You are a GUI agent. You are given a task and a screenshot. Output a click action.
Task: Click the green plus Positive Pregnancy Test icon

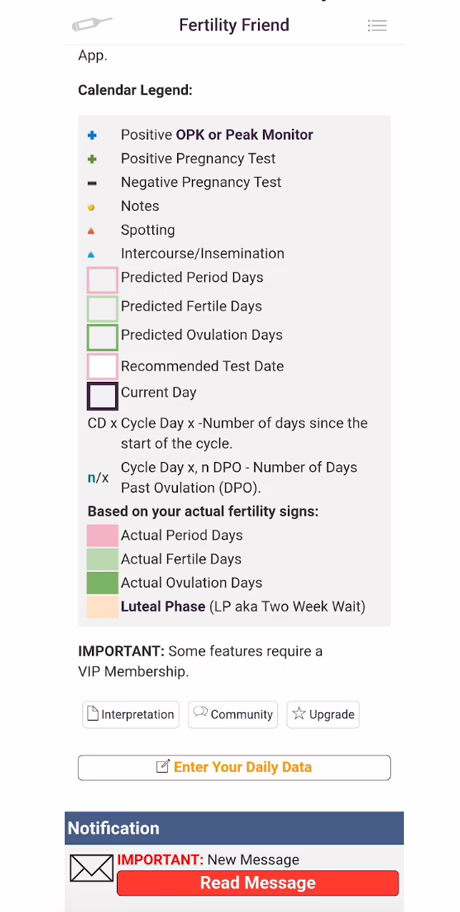point(92,159)
